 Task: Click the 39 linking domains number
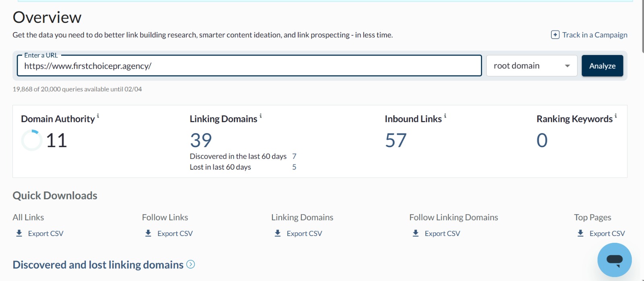pos(201,140)
